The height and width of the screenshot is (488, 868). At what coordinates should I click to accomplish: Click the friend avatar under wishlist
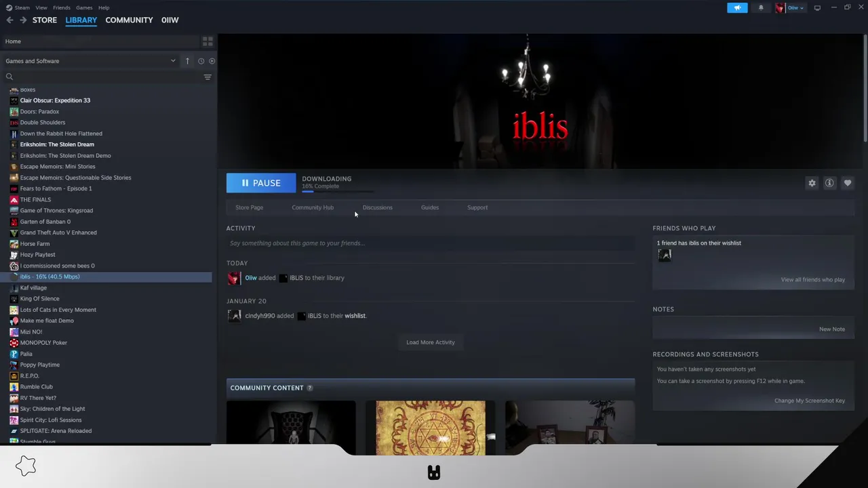(665, 255)
